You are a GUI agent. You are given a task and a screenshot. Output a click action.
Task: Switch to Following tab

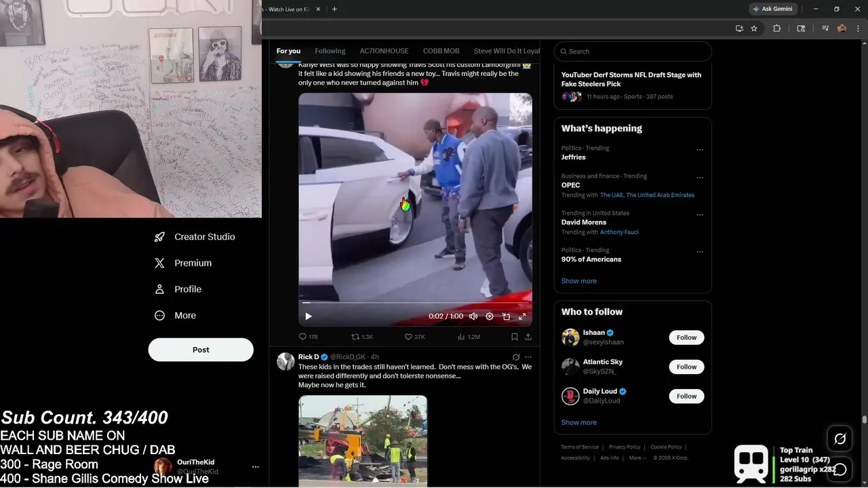click(x=330, y=51)
